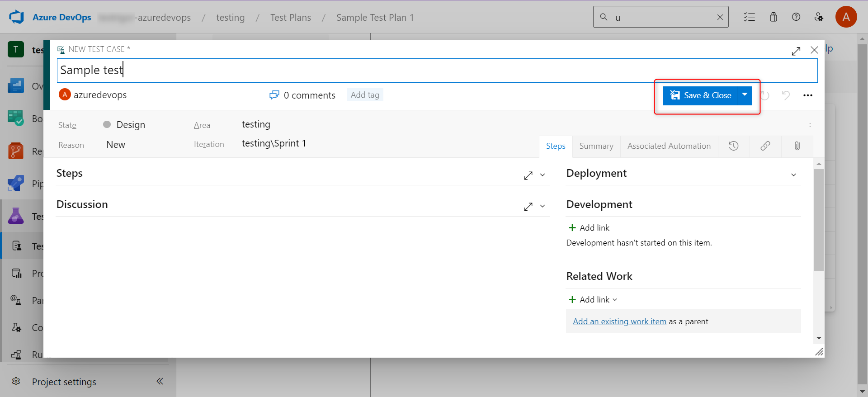Click the more actions ellipsis icon
The image size is (868, 397).
point(807,95)
